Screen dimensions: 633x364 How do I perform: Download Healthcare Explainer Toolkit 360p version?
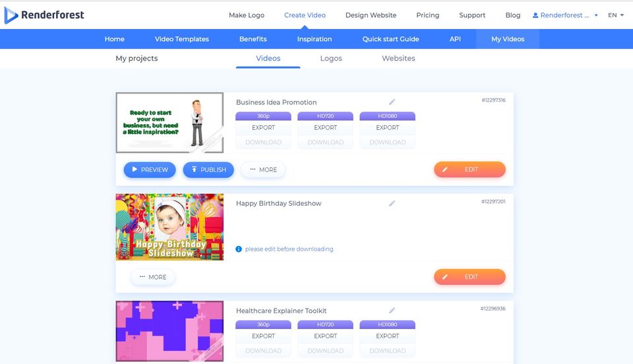coord(263,351)
